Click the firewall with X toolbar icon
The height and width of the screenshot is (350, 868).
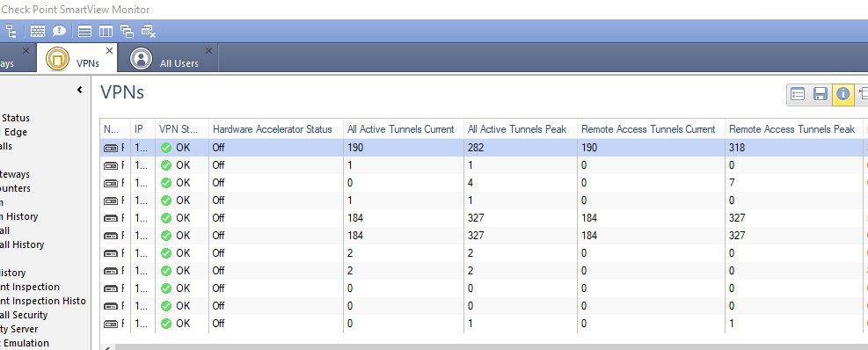pyautogui.click(x=149, y=32)
